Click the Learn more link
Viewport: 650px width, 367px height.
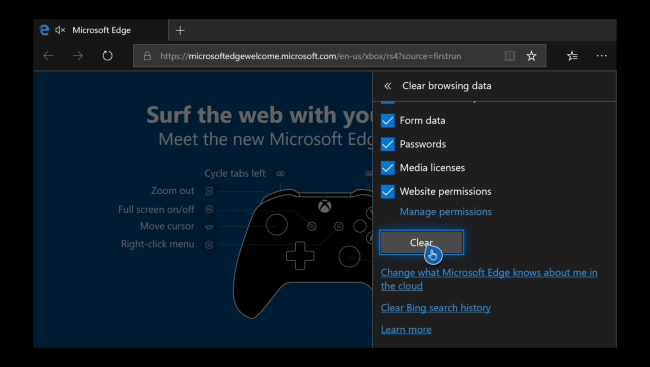406,330
